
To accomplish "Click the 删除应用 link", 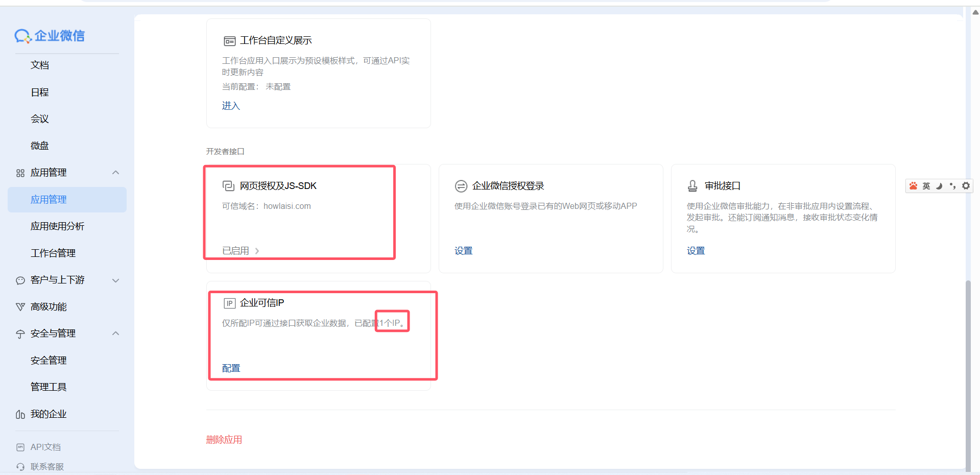I will pyautogui.click(x=224, y=439).
